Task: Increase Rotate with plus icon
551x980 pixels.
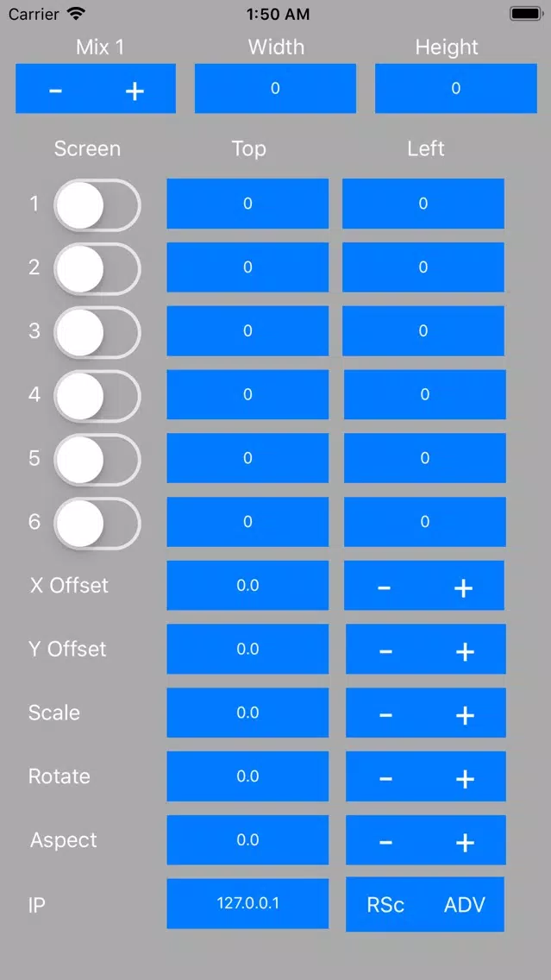Action: click(465, 779)
